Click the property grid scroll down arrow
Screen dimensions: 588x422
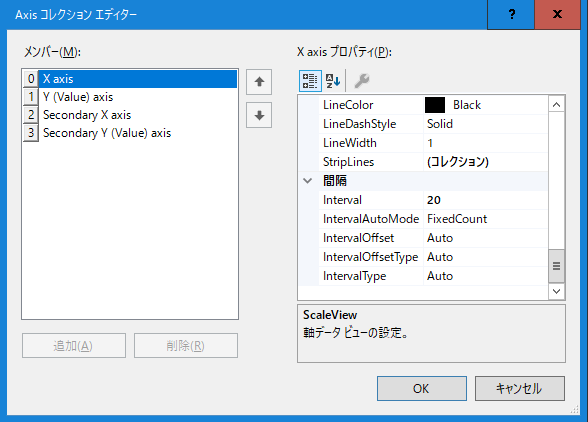(556, 291)
